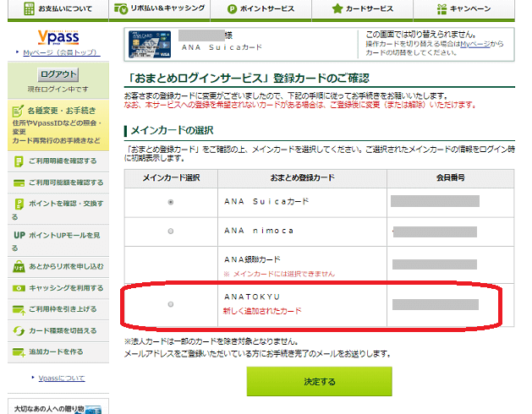532x414 pixels.
Task: Click the point icon for ポイントを確認・交換する
Action: [x=19, y=204]
